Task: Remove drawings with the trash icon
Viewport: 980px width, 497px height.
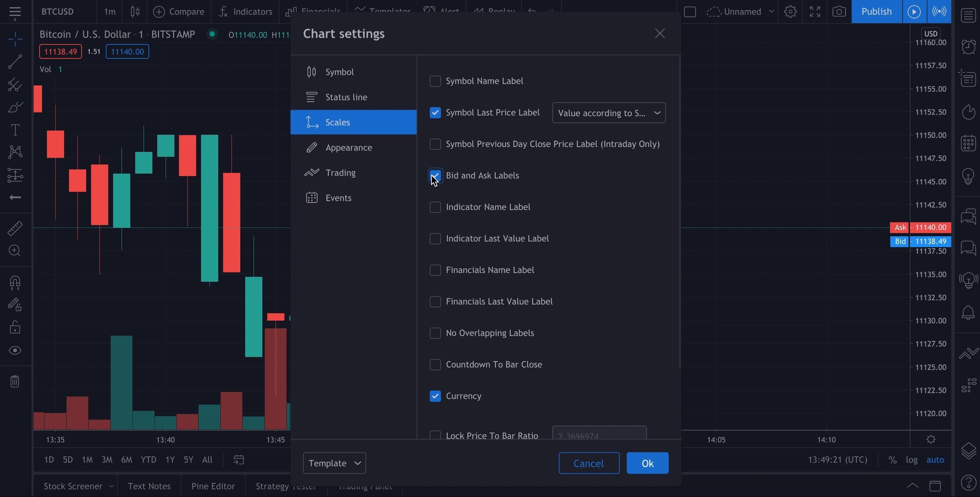Action: tap(15, 381)
